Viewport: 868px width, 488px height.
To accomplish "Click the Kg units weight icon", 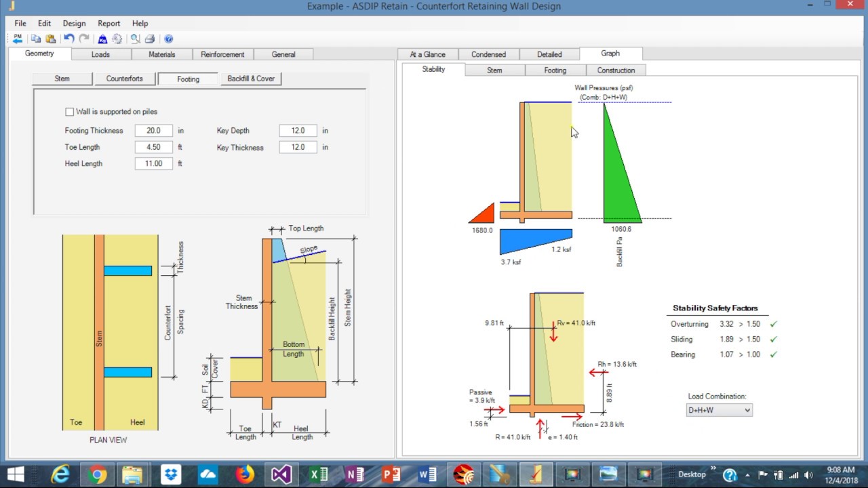I will coord(102,39).
